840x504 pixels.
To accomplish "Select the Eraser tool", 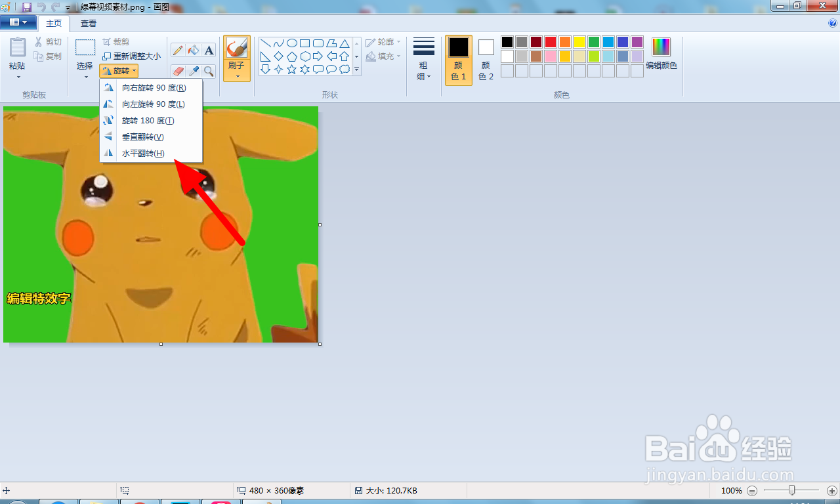I will click(178, 71).
